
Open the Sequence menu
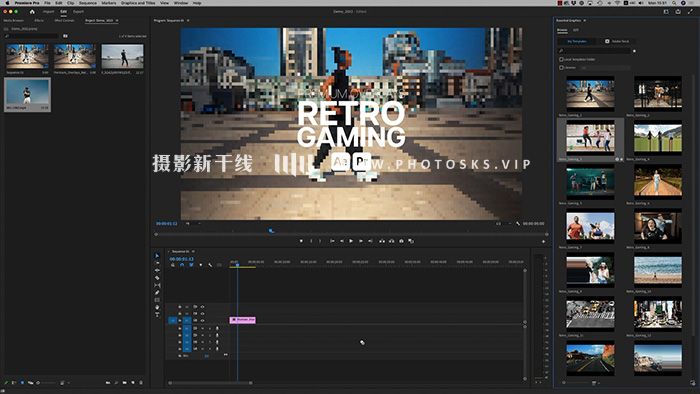pos(88,3)
